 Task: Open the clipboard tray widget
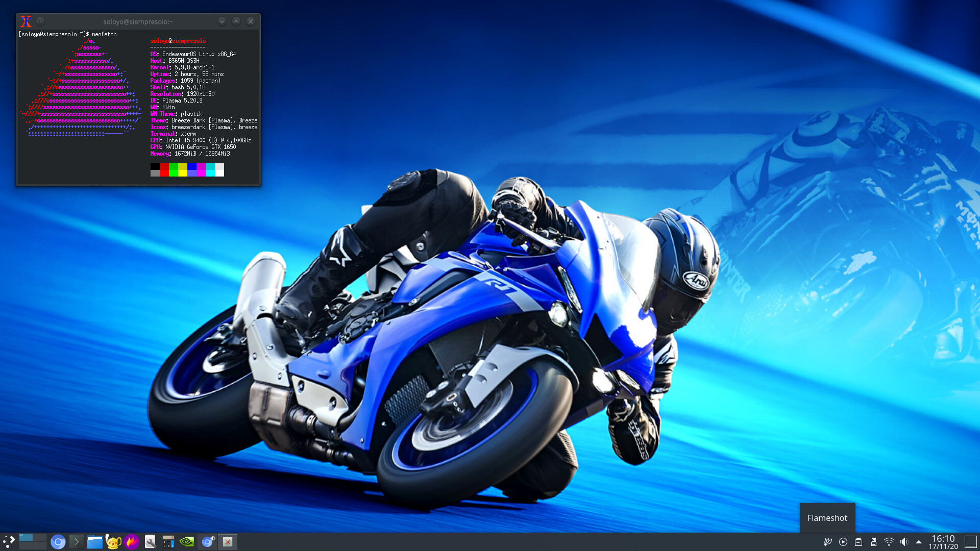point(859,542)
